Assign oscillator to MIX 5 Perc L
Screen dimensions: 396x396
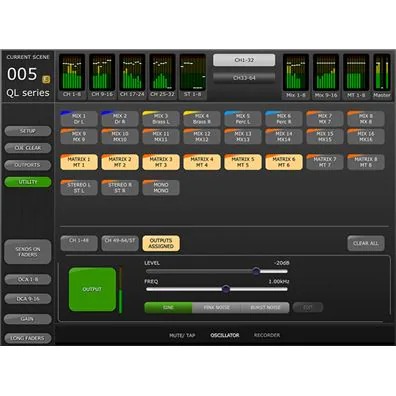tap(243, 119)
